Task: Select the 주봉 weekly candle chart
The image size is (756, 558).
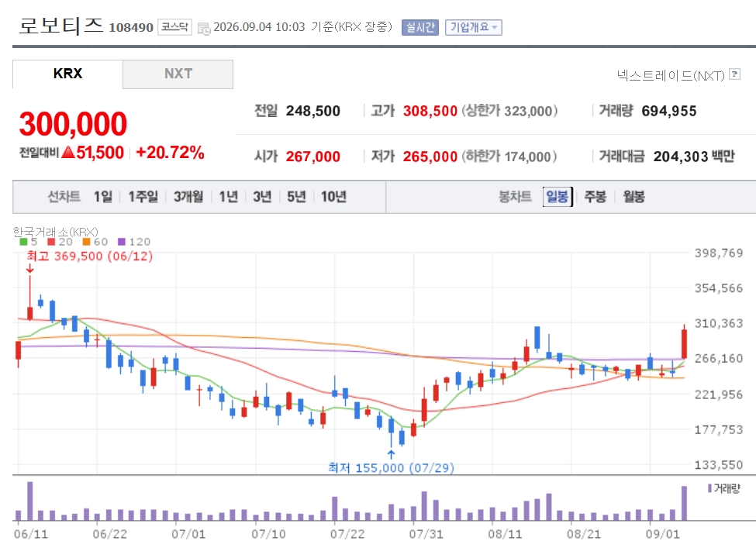Action: [x=595, y=196]
